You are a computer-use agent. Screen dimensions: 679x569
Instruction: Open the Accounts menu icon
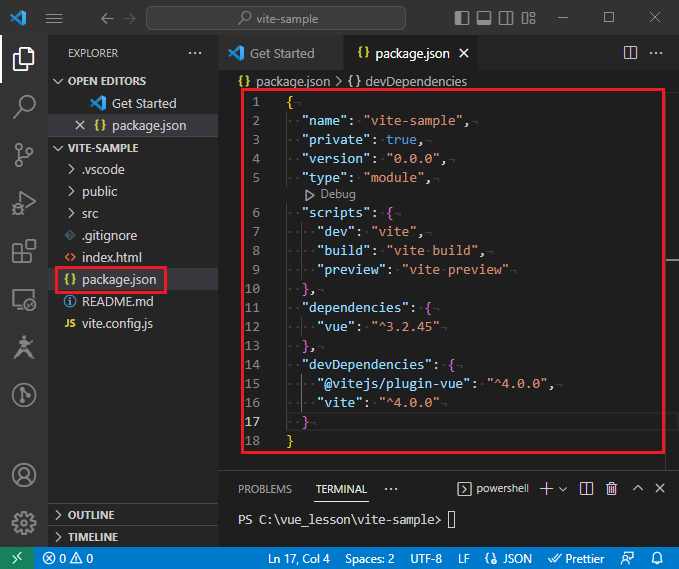click(24, 475)
